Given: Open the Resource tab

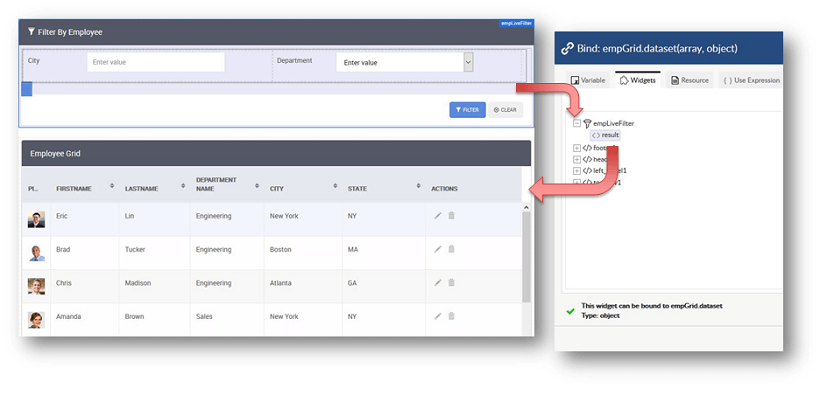Looking at the screenshot, I should pos(690,80).
